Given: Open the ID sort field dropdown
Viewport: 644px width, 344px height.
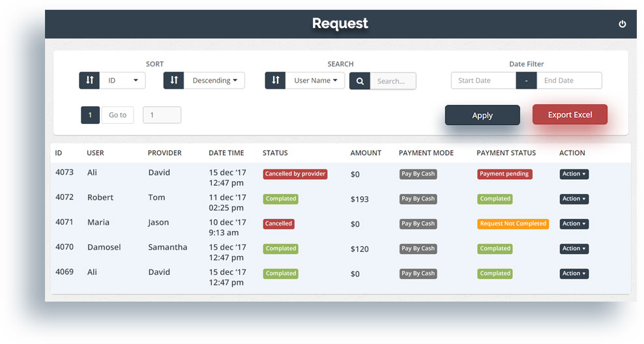Looking at the screenshot, I should click(123, 80).
